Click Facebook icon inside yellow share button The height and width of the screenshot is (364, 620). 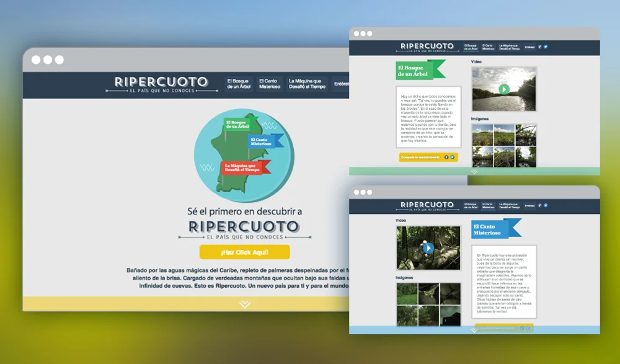[446, 157]
